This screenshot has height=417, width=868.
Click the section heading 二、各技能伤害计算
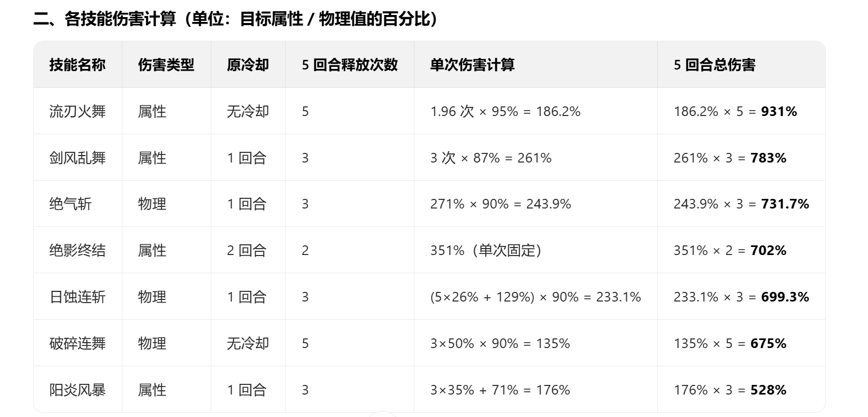(104, 19)
